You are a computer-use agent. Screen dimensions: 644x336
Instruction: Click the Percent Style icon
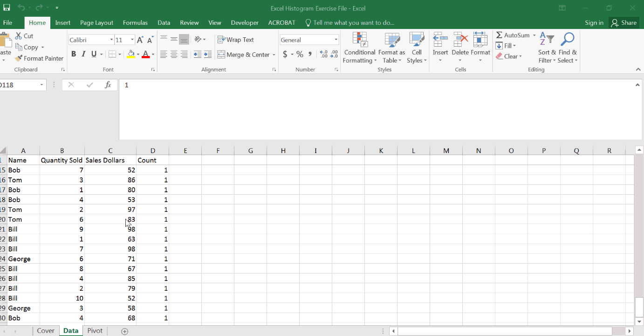point(300,55)
